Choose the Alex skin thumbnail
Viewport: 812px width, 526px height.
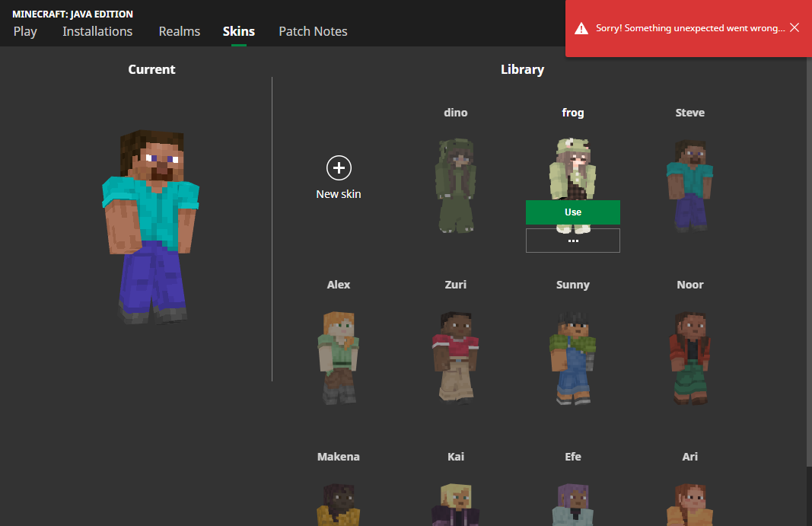[339, 357]
